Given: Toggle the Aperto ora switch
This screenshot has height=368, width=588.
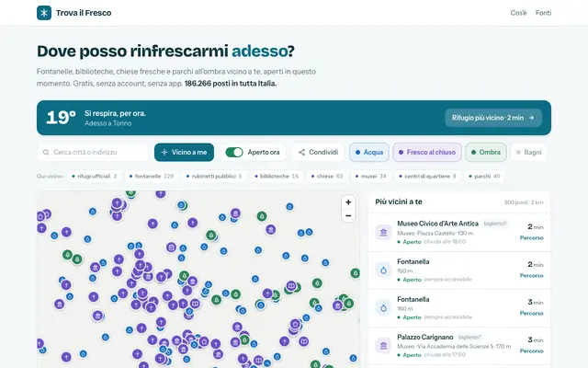Looking at the screenshot, I should [234, 152].
